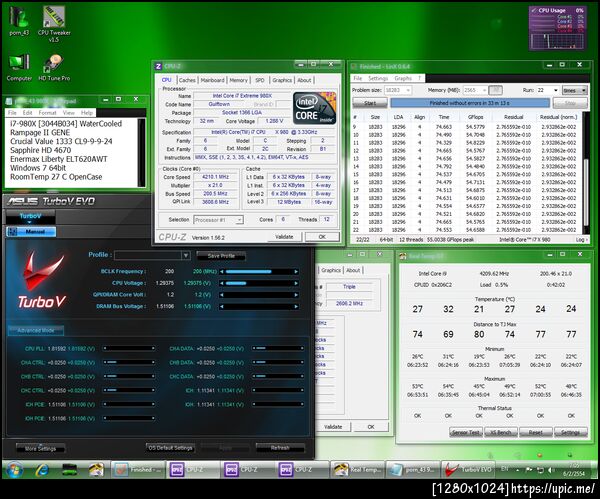600x499 pixels.
Task: Open the TurboV Profile dropdown
Action: pos(186,255)
